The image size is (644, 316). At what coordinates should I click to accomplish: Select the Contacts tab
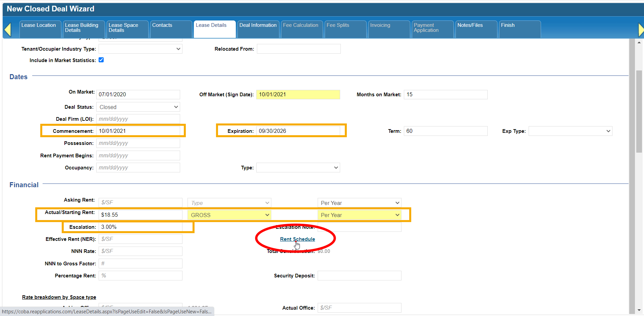point(162,25)
